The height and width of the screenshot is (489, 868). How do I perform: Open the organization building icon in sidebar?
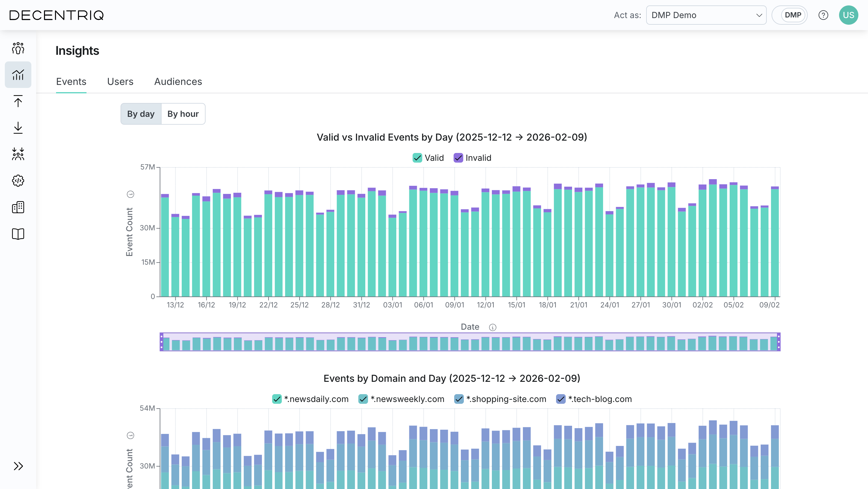18,207
